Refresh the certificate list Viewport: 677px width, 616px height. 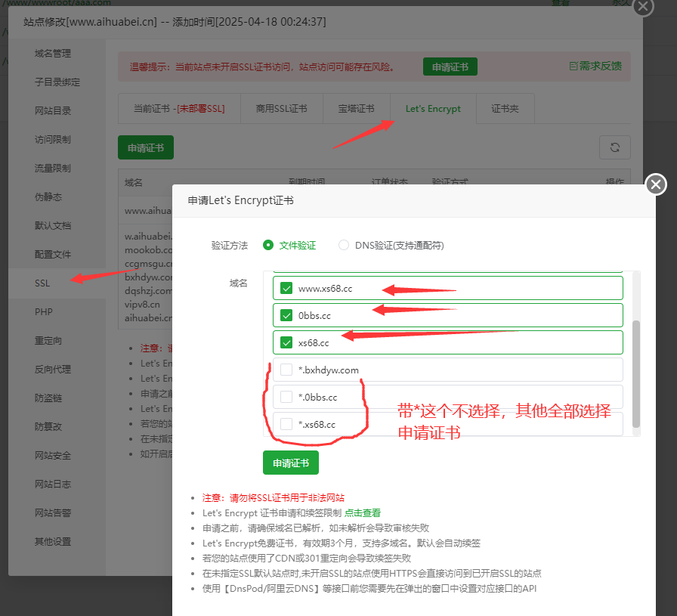tap(614, 147)
